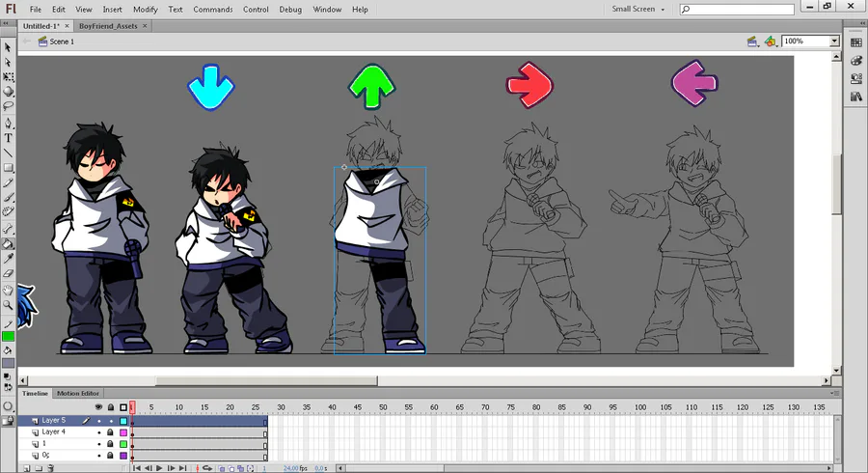The height and width of the screenshot is (473, 868).
Task: Select the Text tool
Action: 9,138
